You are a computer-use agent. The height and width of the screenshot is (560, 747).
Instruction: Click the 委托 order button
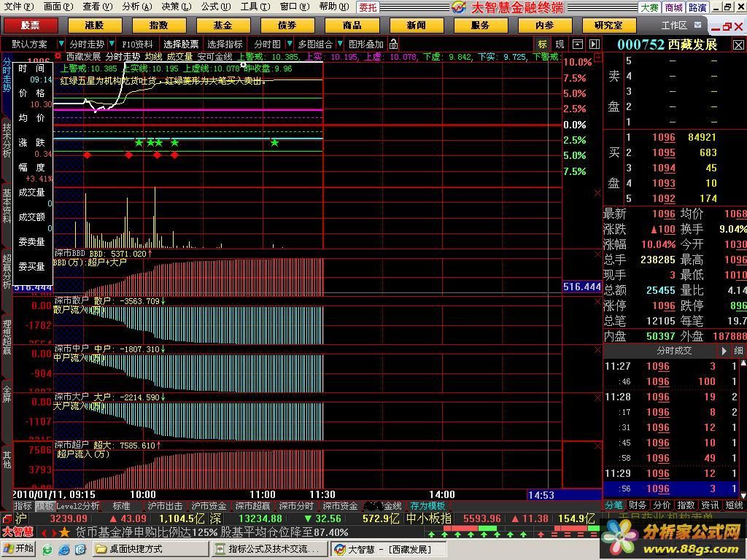click(368, 7)
